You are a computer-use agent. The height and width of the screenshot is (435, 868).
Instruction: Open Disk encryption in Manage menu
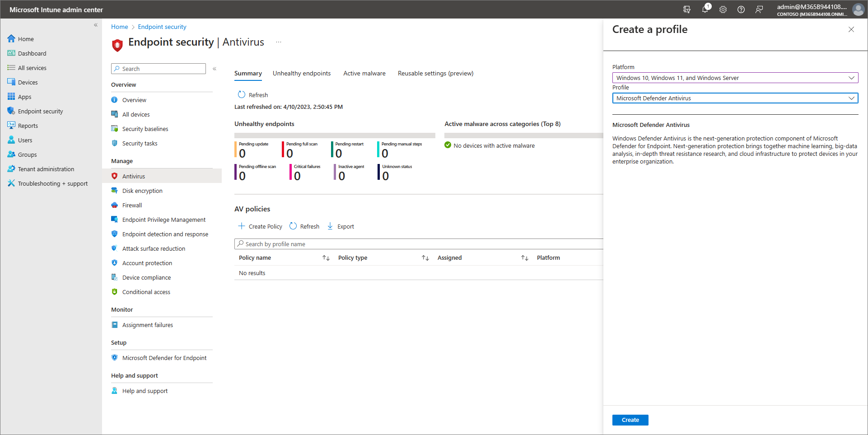coord(142,191)
